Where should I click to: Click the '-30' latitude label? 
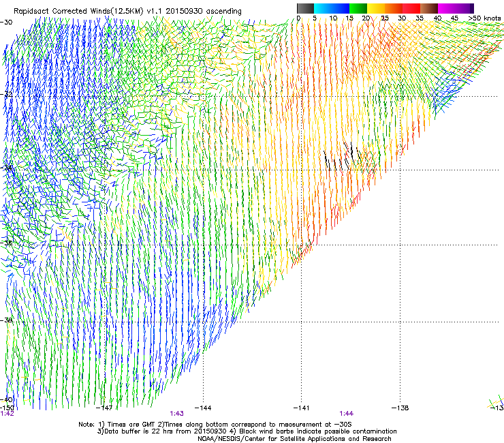click(6, 22)
